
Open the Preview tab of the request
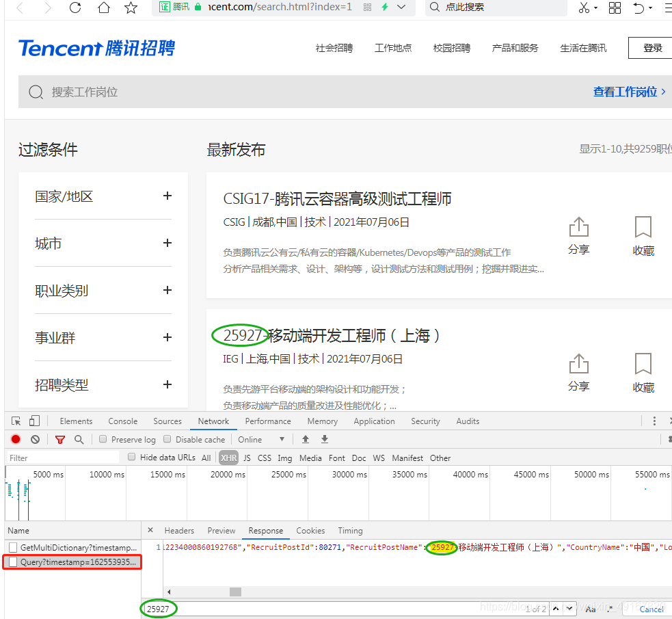point(221,530)
